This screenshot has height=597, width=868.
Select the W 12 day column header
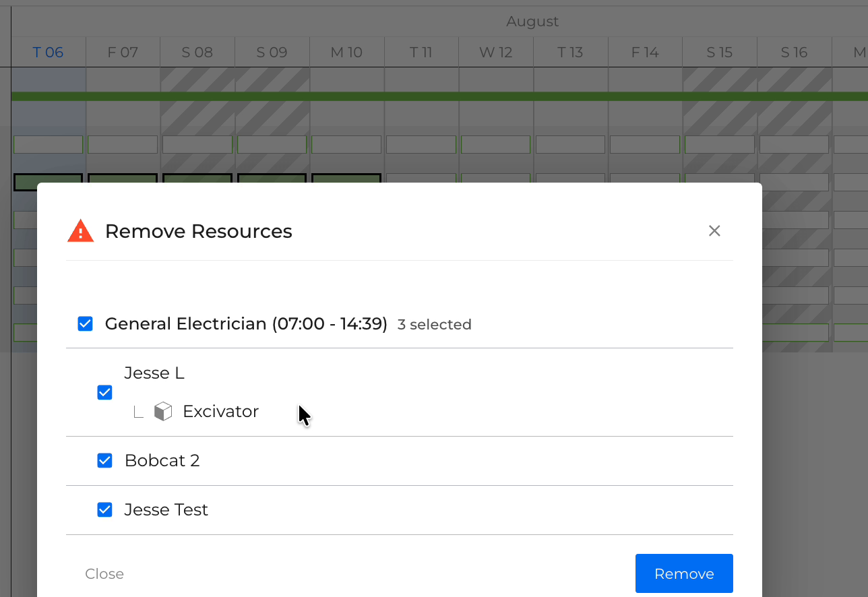(496, 53)
